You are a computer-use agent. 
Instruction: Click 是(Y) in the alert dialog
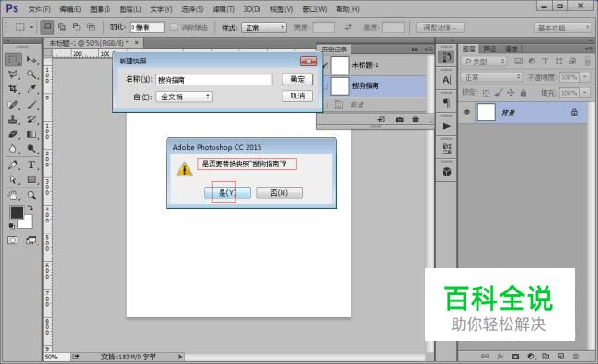point(227,192)
